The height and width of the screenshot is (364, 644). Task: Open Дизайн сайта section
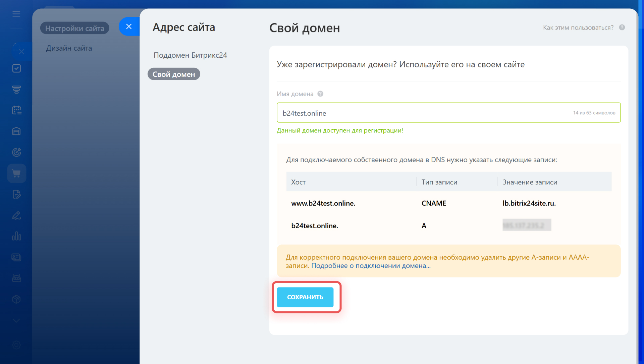click(x=69, y=48)
